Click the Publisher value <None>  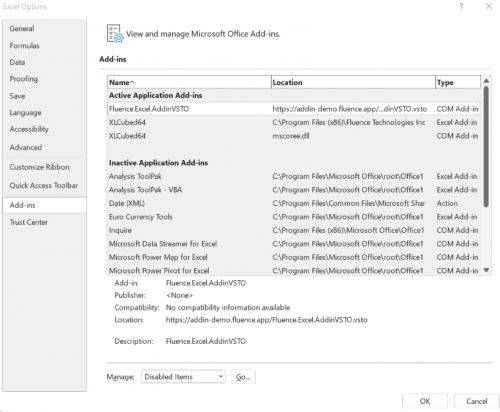179,295
